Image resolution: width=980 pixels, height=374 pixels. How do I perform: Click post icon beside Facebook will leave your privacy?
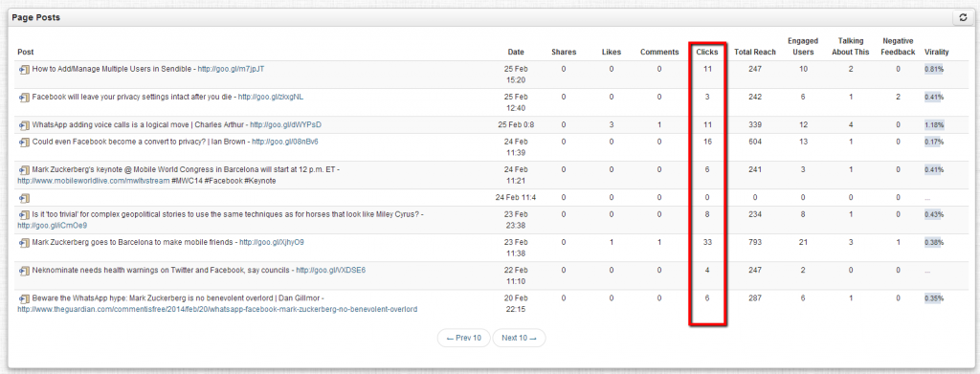(24, 98)
